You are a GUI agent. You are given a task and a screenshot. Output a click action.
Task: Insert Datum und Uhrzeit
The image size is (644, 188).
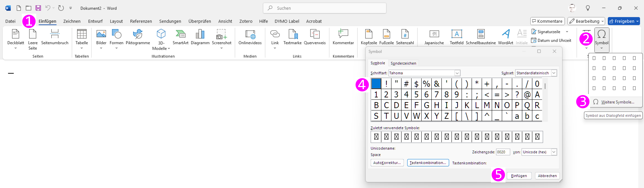(551, 40)
